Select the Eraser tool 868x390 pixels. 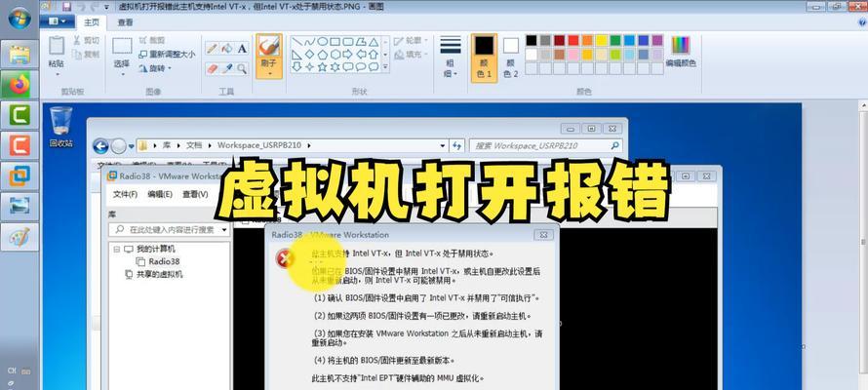click(212, 68)
